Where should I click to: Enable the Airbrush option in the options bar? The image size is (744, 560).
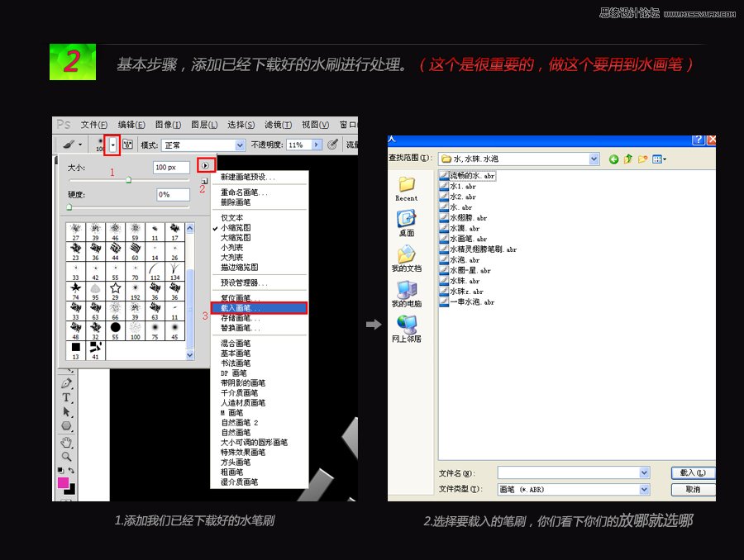coord(334,144)
